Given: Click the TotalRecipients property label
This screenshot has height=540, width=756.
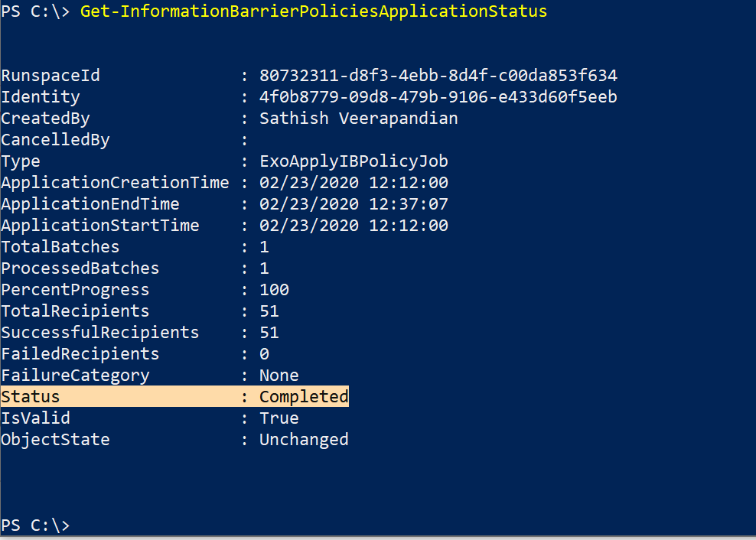Looking at the screenshot, I should [x=75, y=311].
